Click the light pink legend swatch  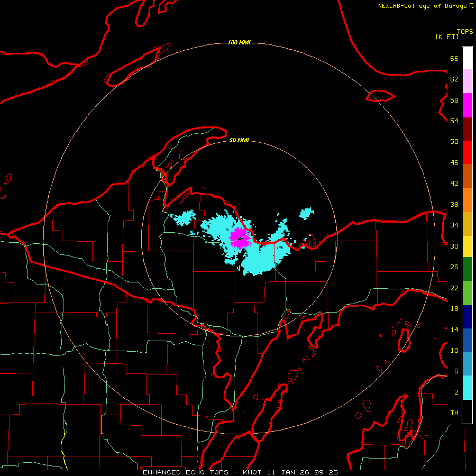467,81
